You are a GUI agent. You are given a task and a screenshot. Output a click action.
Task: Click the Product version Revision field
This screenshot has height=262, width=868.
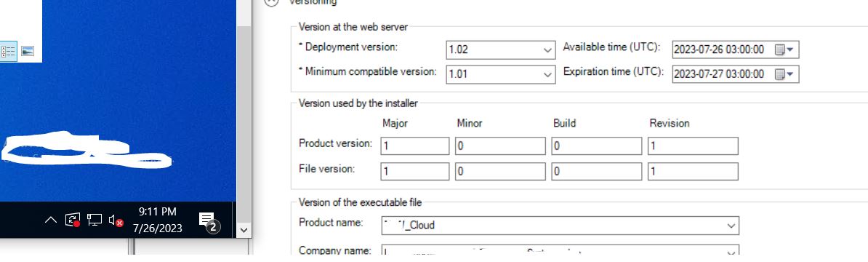pos(693,146)
